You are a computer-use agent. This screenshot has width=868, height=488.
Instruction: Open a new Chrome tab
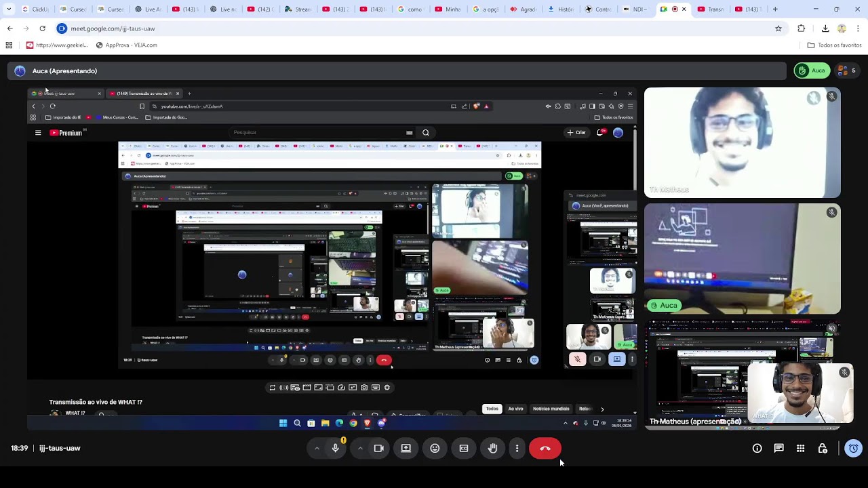pyautogui.click(x=775, y=9)
